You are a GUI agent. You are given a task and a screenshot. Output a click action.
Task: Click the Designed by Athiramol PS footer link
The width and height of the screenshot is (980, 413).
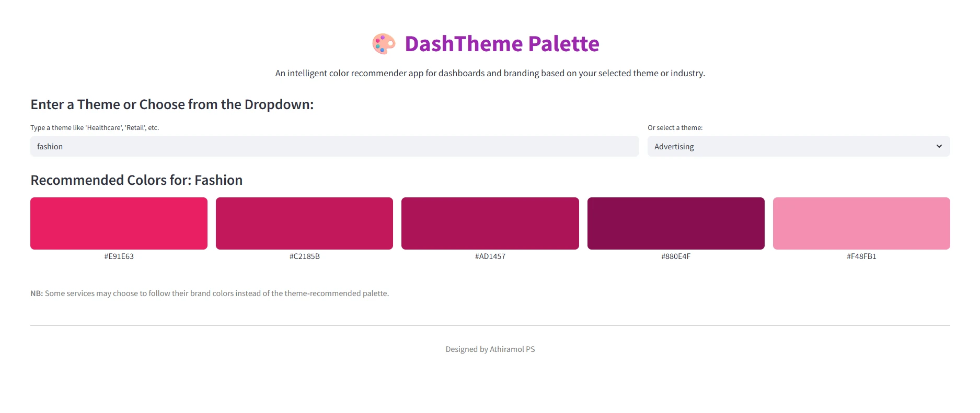(x=490, y=349)
